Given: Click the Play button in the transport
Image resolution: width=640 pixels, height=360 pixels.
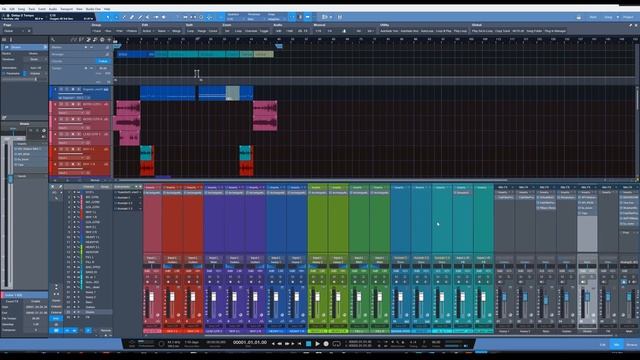Looking at the screenshot, I should [x=317, y=344].
